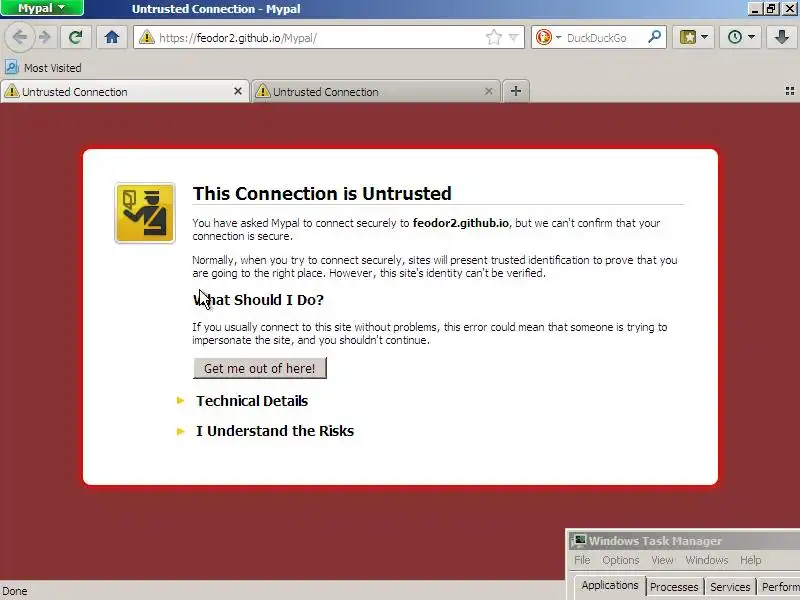Reload the page with the green refresh icon
Viewport: 800px width, 600px height.
coord(76,37)
